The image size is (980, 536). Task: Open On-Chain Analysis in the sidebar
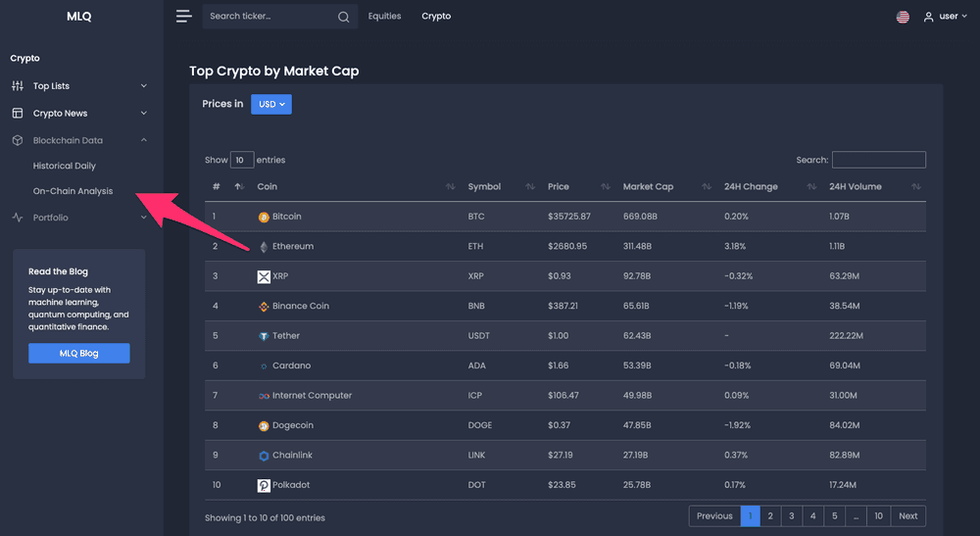pos(73,191)
